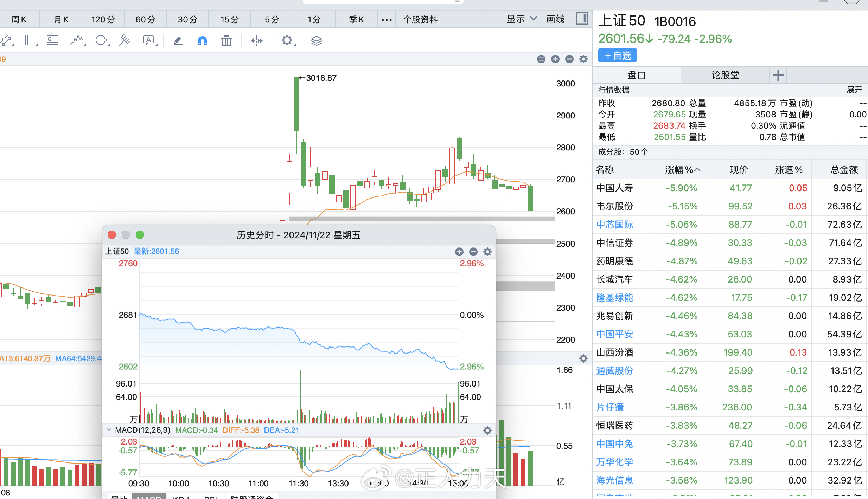Click the 成分股: 50个 label
The width and height of the screenshot is (868, 499).
click(623, 152)
